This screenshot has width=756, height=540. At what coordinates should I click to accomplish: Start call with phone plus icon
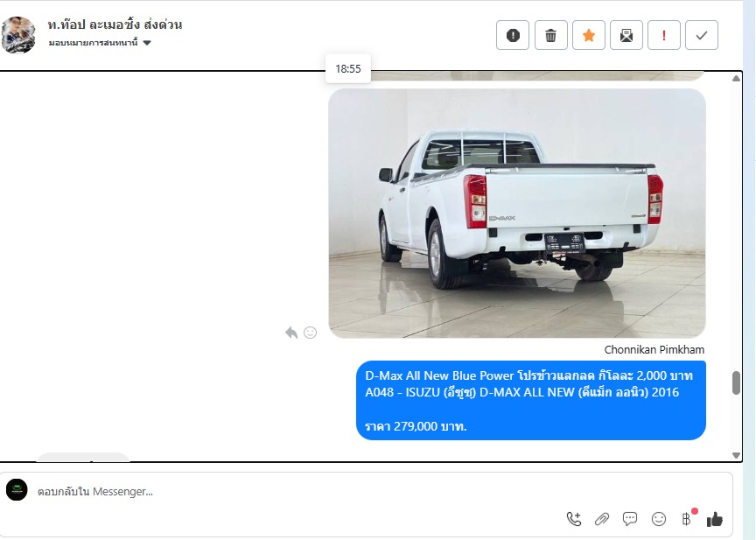[574, 519]
